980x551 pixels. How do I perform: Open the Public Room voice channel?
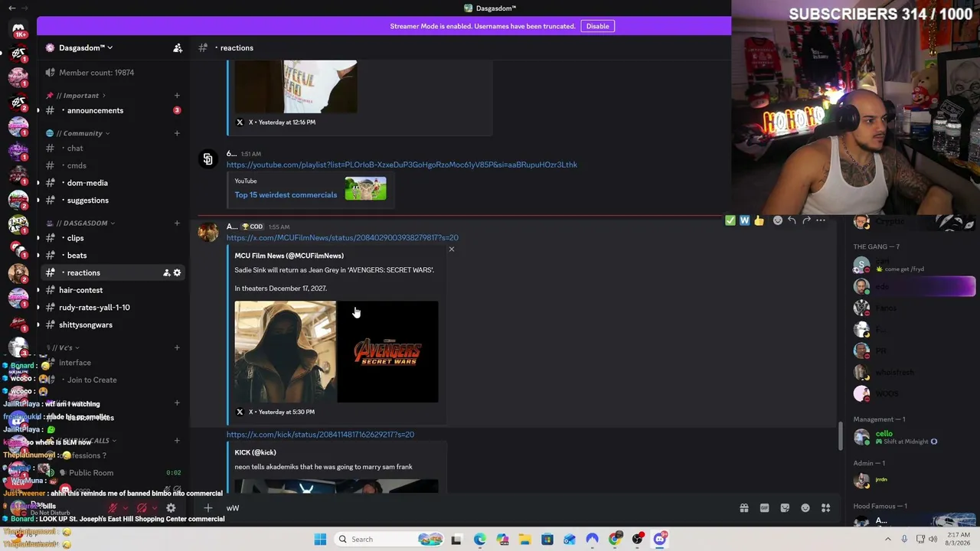(91, 473)
